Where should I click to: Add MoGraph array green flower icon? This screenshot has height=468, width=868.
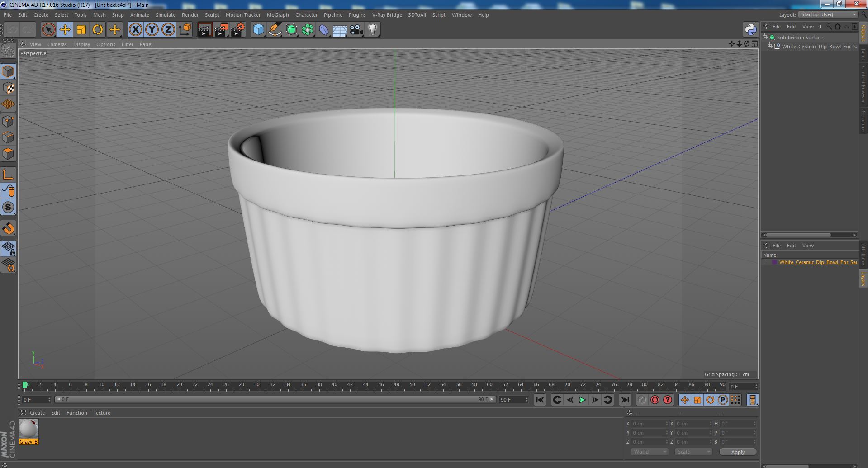[308, 30]
